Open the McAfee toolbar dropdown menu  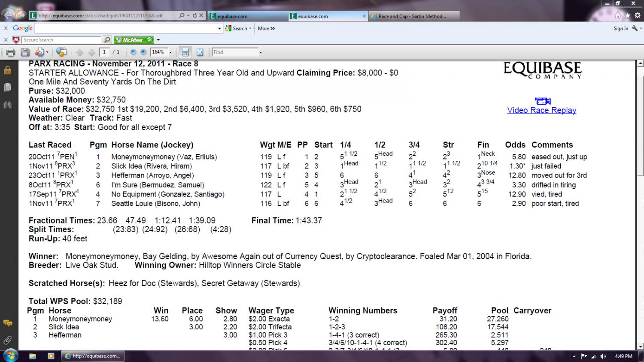tap(158, 40)
